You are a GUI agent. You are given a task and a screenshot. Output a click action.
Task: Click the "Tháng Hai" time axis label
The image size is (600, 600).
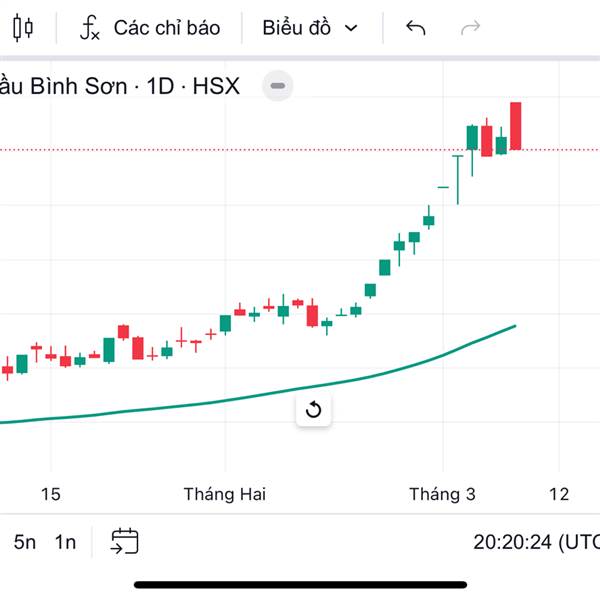tap(225, 494)
